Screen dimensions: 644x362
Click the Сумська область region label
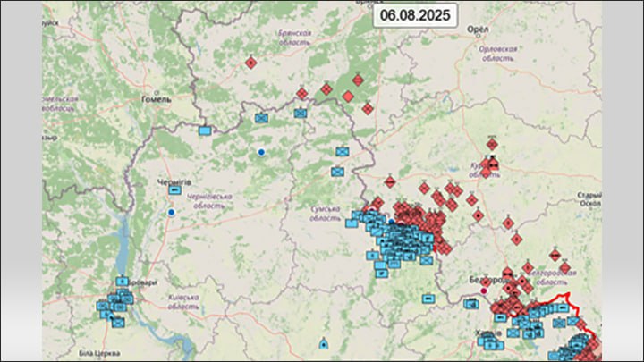pos(326,214)
